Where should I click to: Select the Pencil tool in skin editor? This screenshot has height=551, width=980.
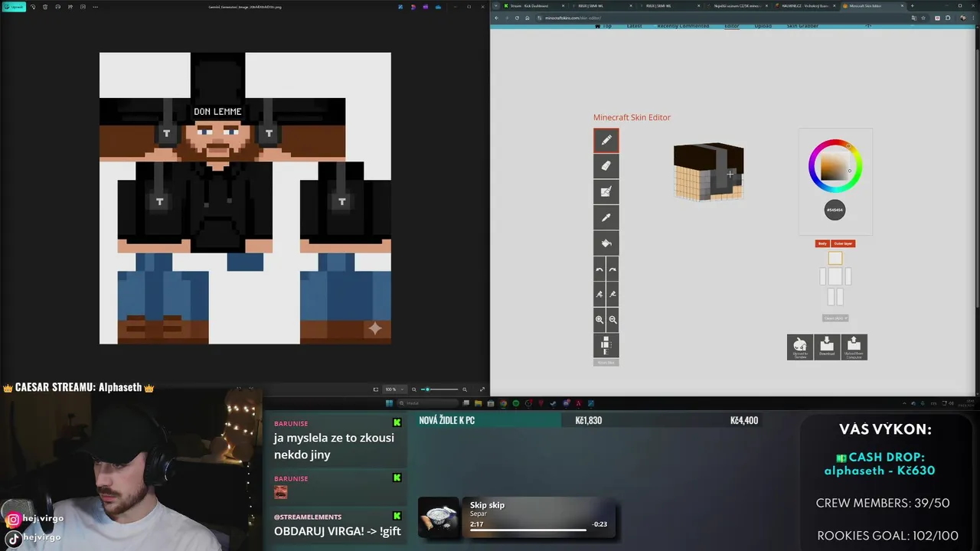606,140
